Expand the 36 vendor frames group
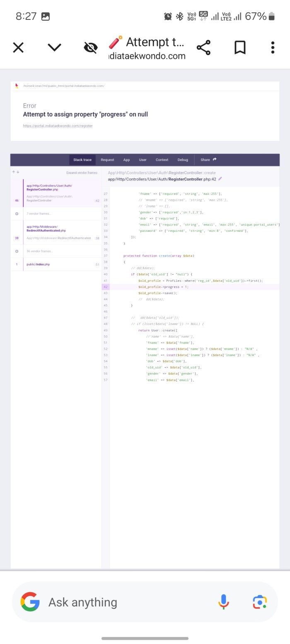Viewport: 290px width, 644px height. point(39,251)
